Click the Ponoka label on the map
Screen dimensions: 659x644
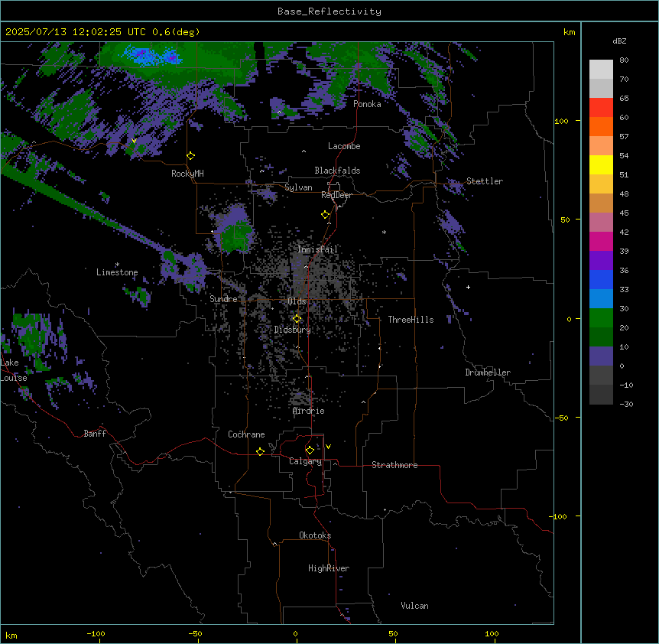[367, 104]
